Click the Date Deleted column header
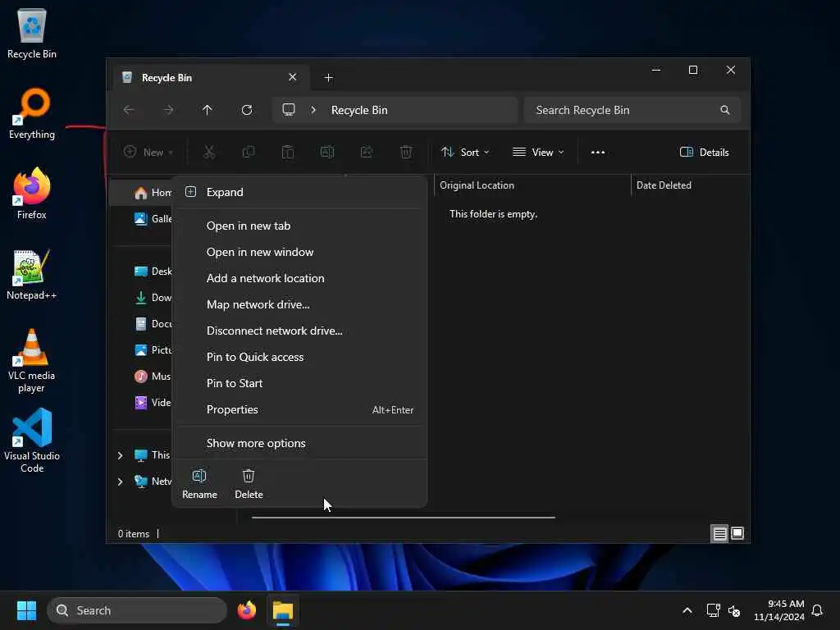This screenshot has height=630, width=840. click(689, 185)
